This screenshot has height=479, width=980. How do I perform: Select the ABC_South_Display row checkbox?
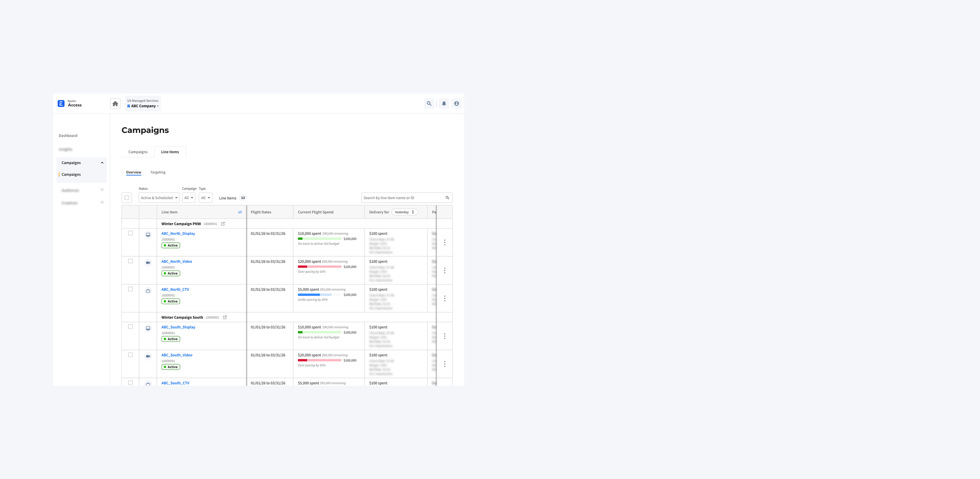131,327
